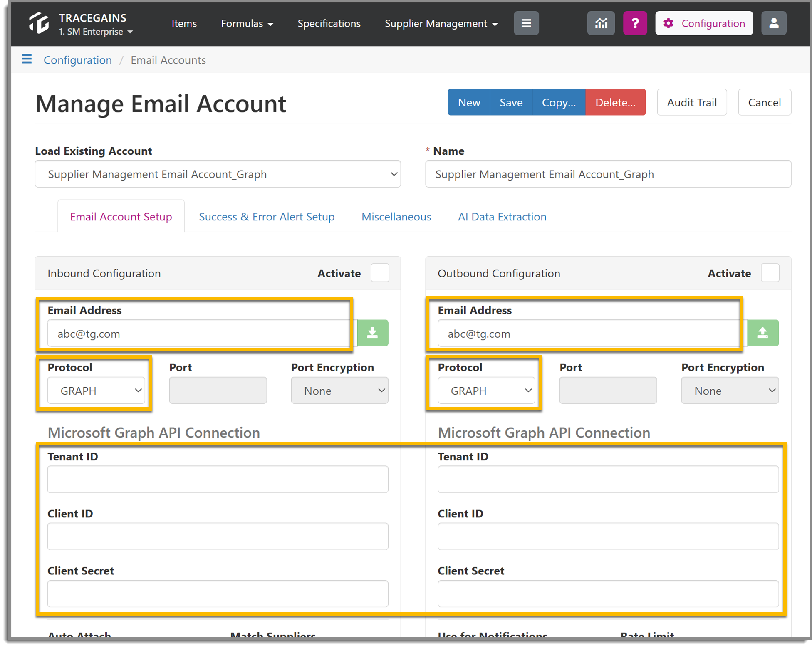The height and width of the screenshot is (648, 812).
Task: Click the Copy... button
Action: [x=559, y=102]
